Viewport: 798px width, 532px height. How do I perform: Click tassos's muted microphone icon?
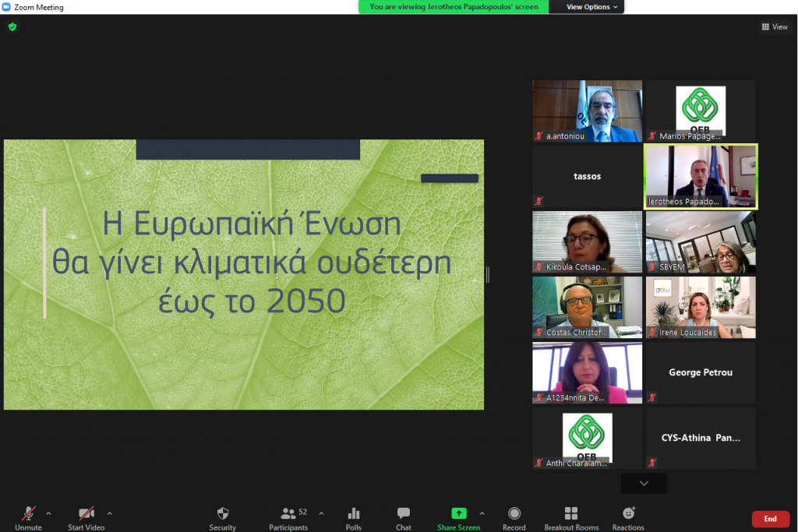pos(538,201)
